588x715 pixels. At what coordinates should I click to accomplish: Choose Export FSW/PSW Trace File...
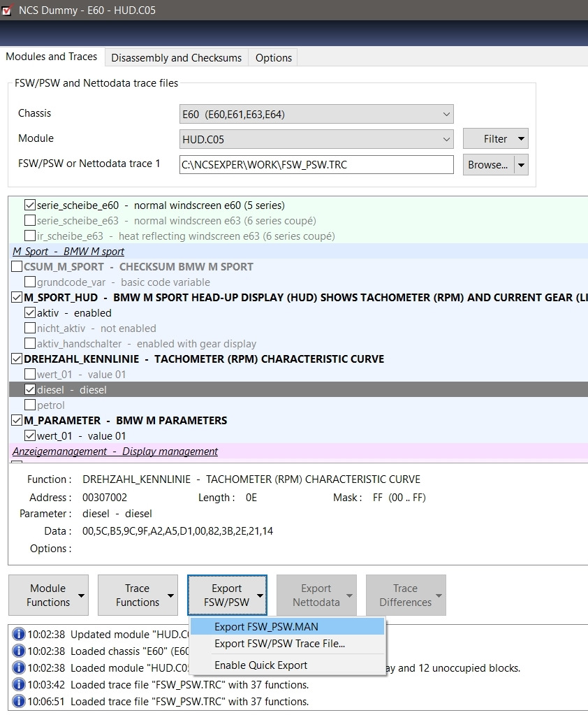[288, 644]
